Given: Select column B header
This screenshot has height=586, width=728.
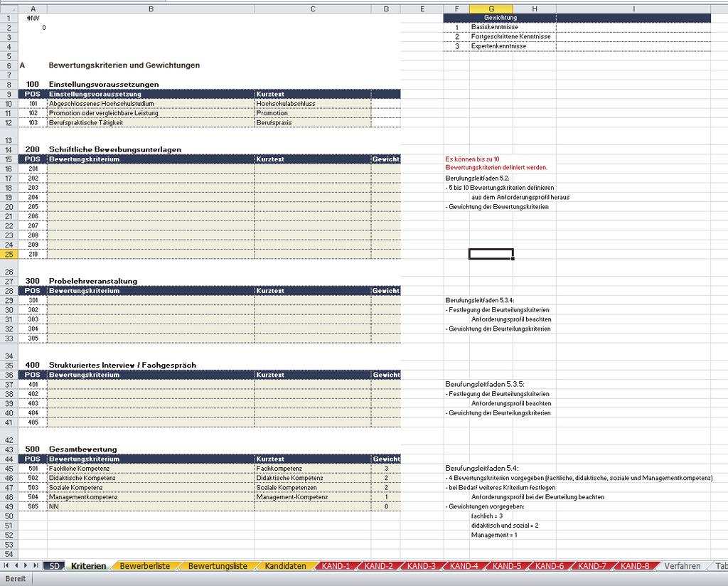Looking at the screenshot, I should click(x=151, y=9).
